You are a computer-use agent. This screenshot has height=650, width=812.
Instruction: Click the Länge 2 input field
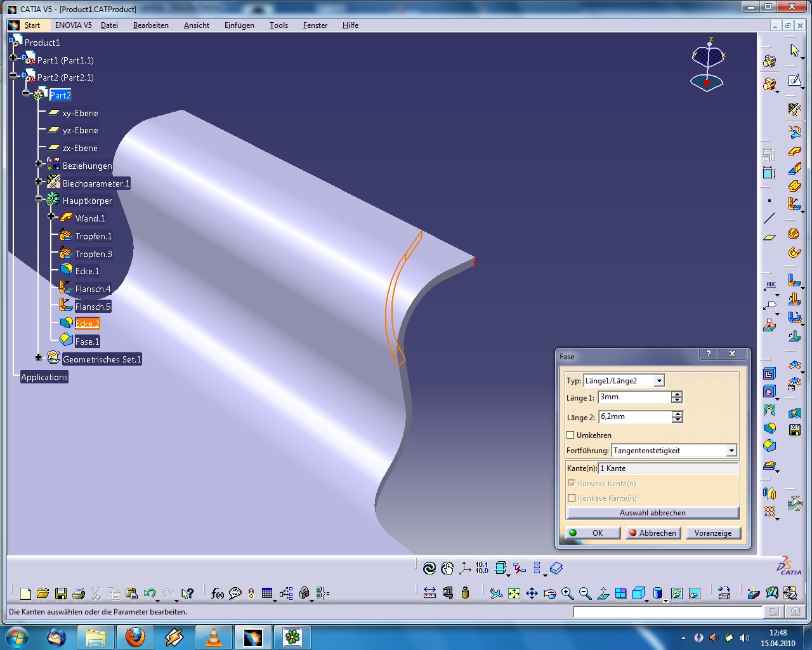point(635,417)
